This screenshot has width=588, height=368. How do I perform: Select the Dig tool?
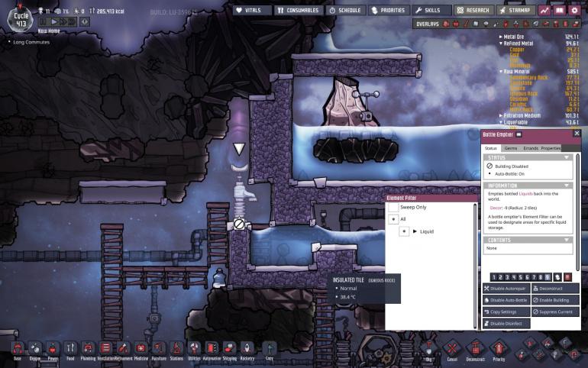click(428, 350)
